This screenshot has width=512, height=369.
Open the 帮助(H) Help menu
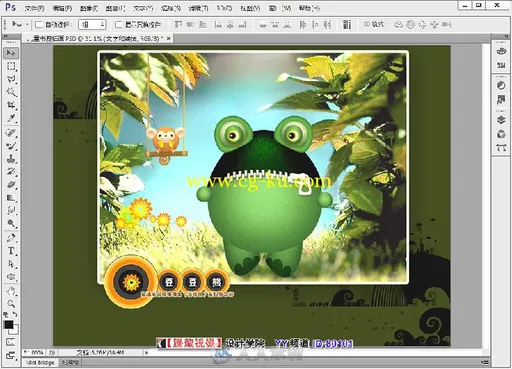pyautogui.click(x=309, y=8)
